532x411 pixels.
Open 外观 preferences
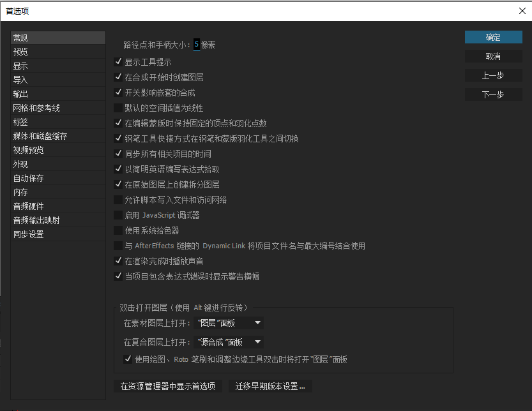(58, 164)
